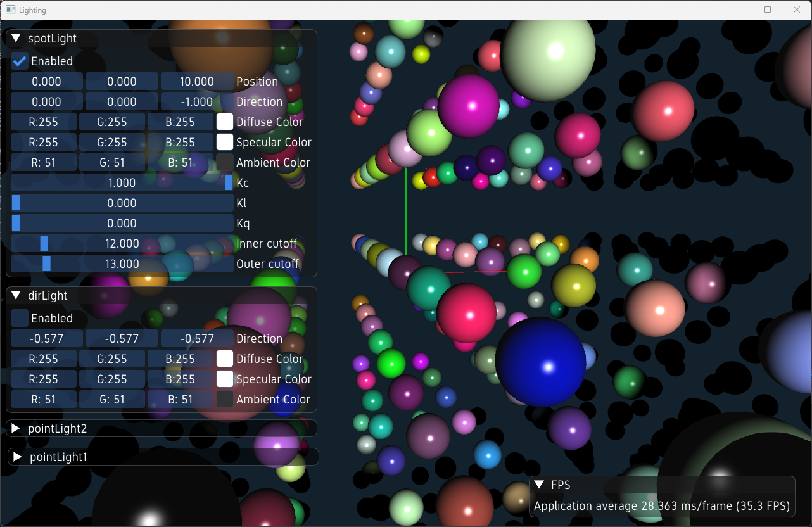Screen dimensions: 812x527
Task: Click dirLight Diffuse Color R:255 field
Action: [x=44, y=359]
